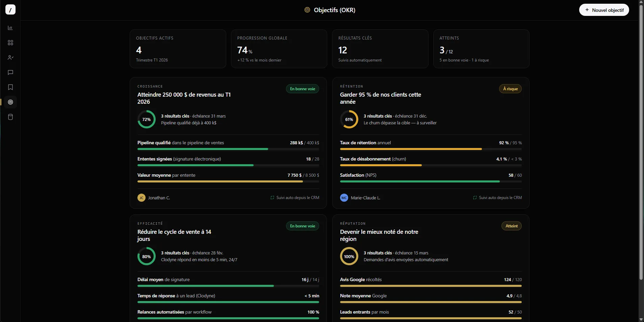This screenshot has height=322, width=644.
Task: Click the Objectifs actifs stat card
Action: (x=178, y=49)
